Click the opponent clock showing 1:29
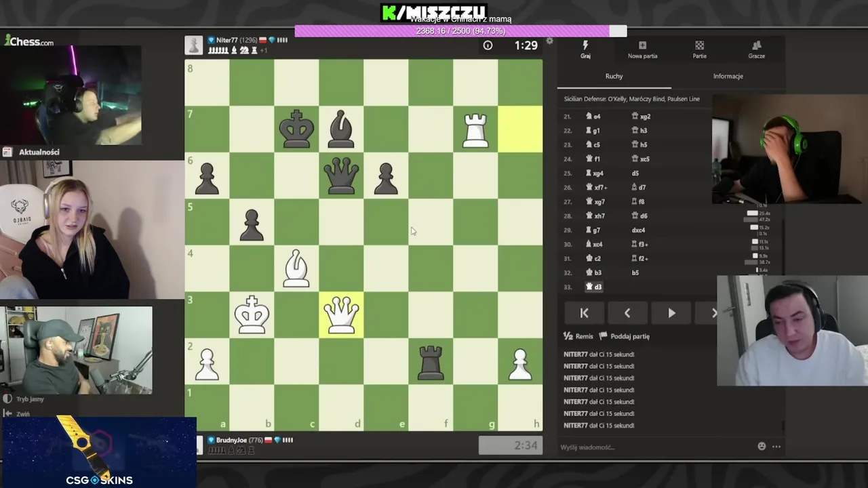The height and width of the screenshot is (488, 868). pyautogui.click(x=511, y=45)
